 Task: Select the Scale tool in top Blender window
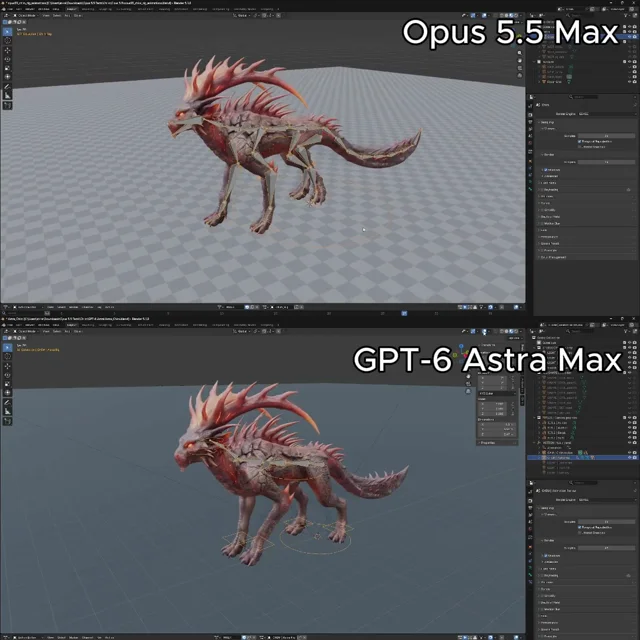(7, 68)
